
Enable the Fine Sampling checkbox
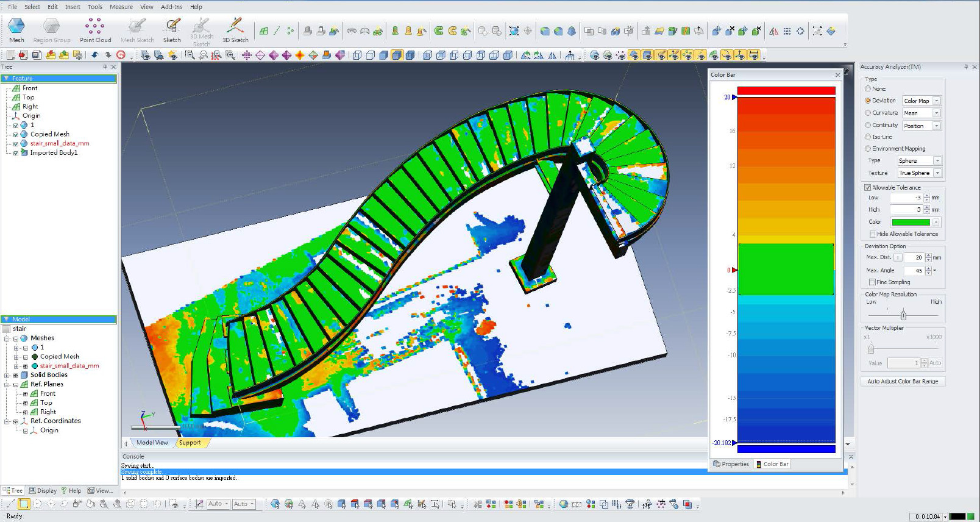pos(873,282)
